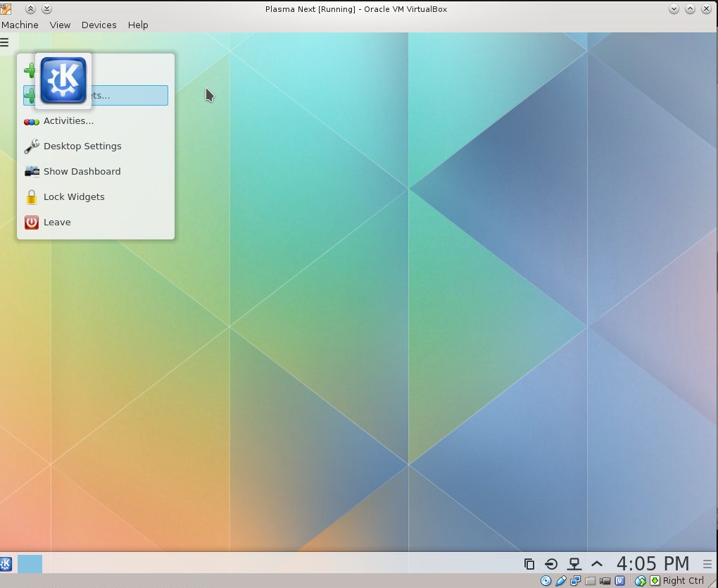Viewport: 718px width, 588px height.
Task: Click the shared folders status icon
Action: pos(591,581)
